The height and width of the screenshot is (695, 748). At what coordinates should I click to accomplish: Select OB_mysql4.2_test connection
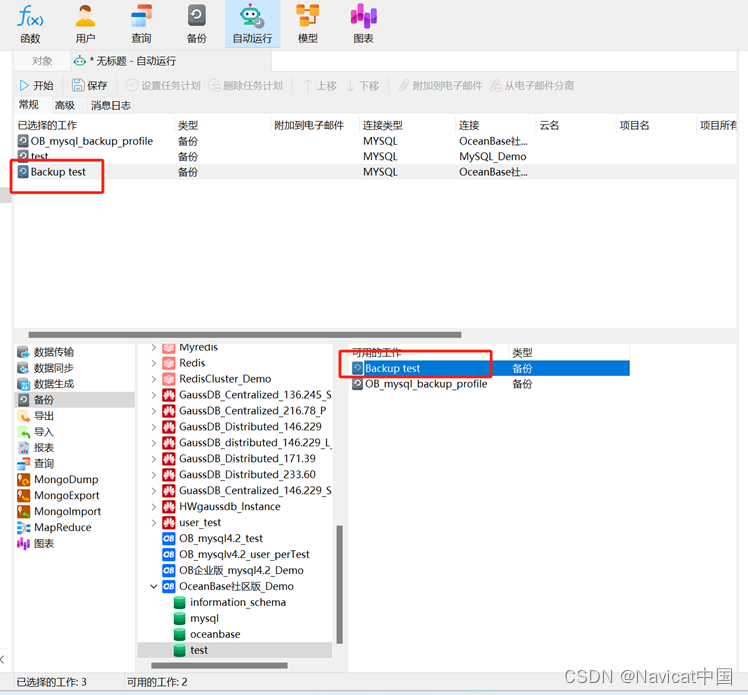[x=221, y=539]
